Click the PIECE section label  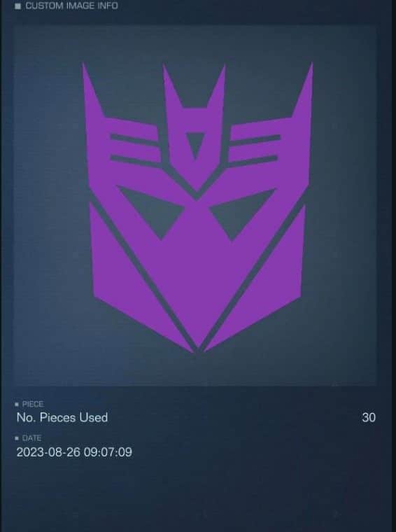click(x=33, y=404)
